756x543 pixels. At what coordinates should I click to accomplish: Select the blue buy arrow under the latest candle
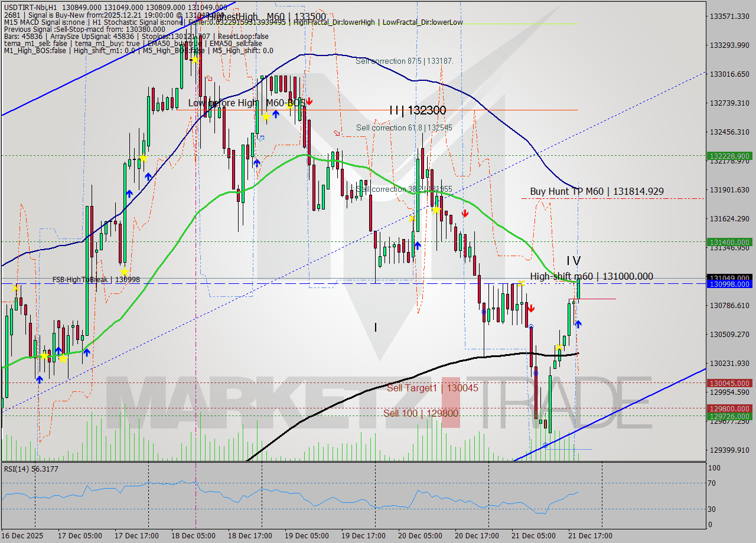pos(578,323)
